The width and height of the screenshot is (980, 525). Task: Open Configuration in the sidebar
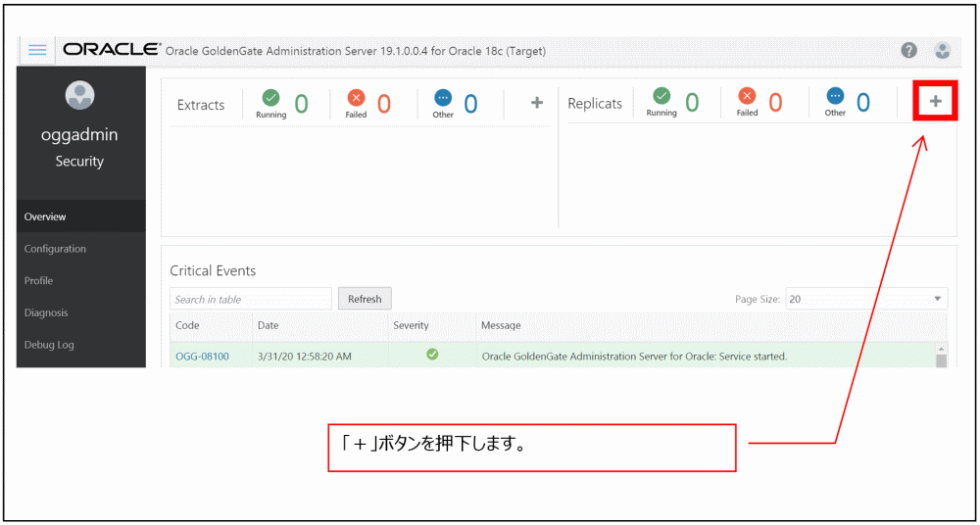coord(80,249)
